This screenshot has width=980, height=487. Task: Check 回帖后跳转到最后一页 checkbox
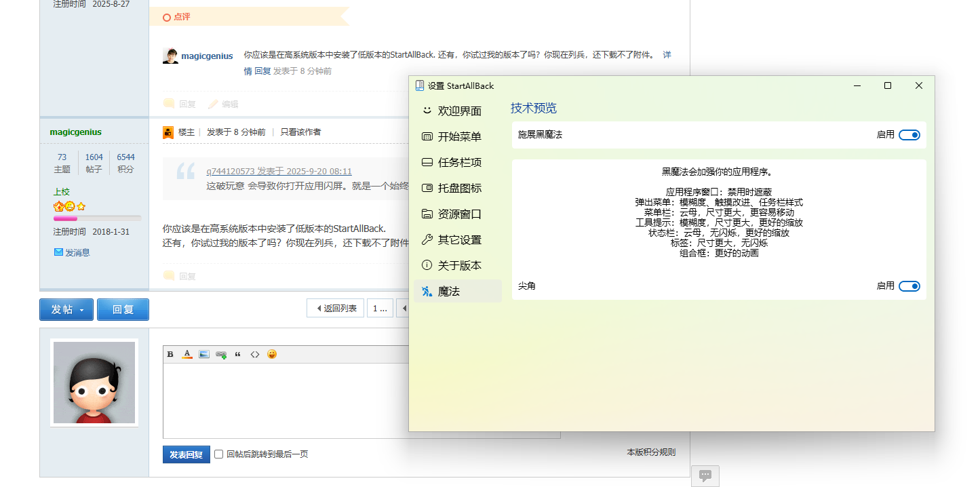coord(218,454)
